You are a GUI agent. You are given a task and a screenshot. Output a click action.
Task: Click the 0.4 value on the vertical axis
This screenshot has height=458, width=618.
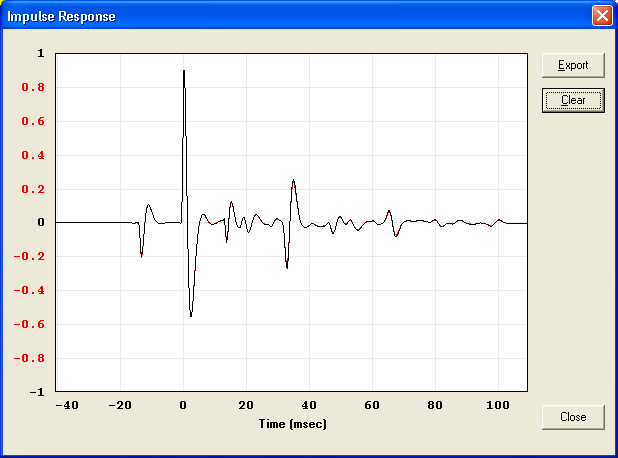[x=33, y=155]
